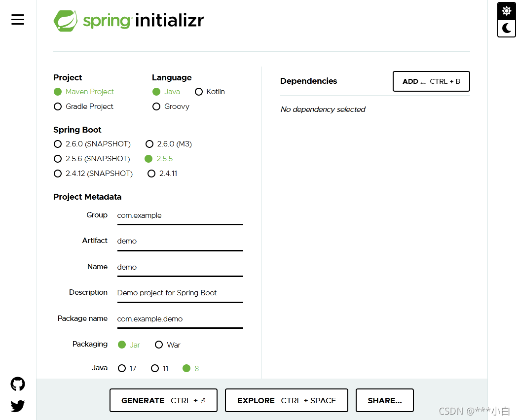Select Spring Boot 2.4.11
Viewport: 517px width, 420px height.
(162, 174)
